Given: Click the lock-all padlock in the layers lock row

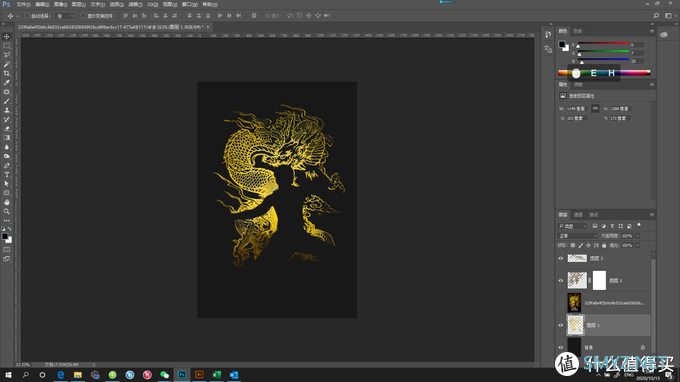Looking at the screenshot, I should coord(604,245).
